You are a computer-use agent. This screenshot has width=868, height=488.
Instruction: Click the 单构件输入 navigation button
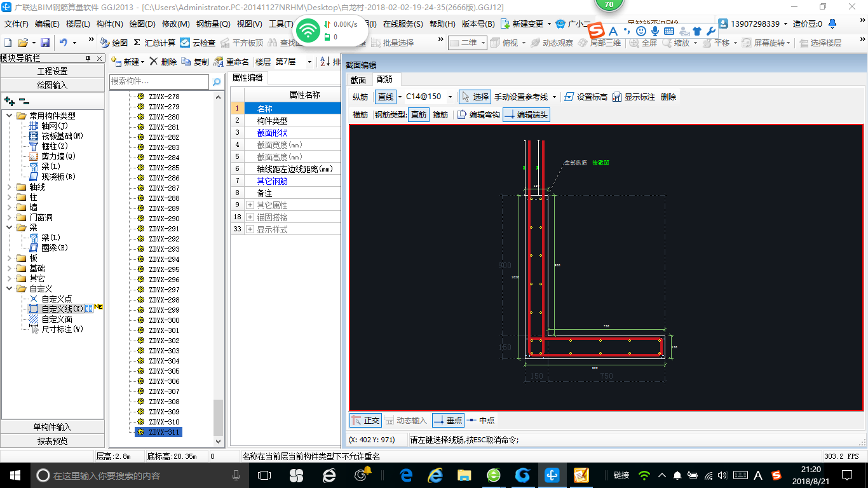52,427
